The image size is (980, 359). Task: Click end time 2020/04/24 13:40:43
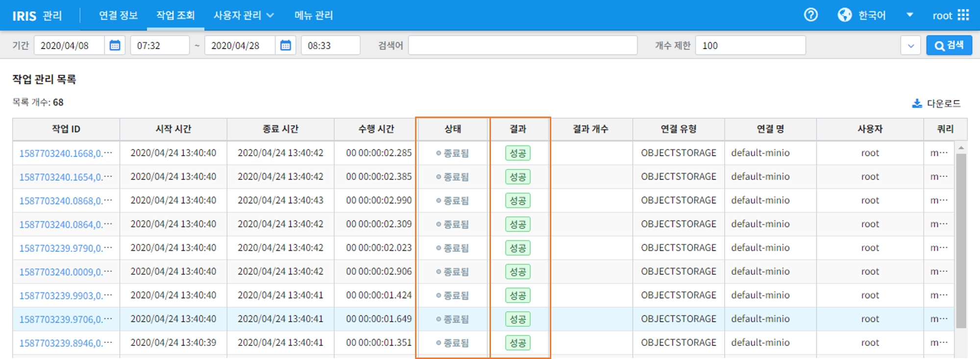pyautogui.click(x=280, y=200)
